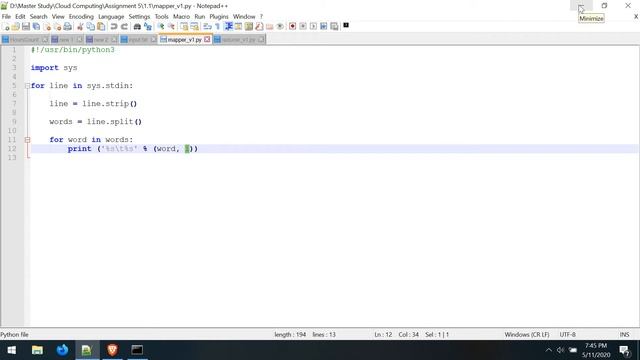Open the View menu
Viewport: 640px width, 360px height.
pyautogui.click(x=58, y=17)
